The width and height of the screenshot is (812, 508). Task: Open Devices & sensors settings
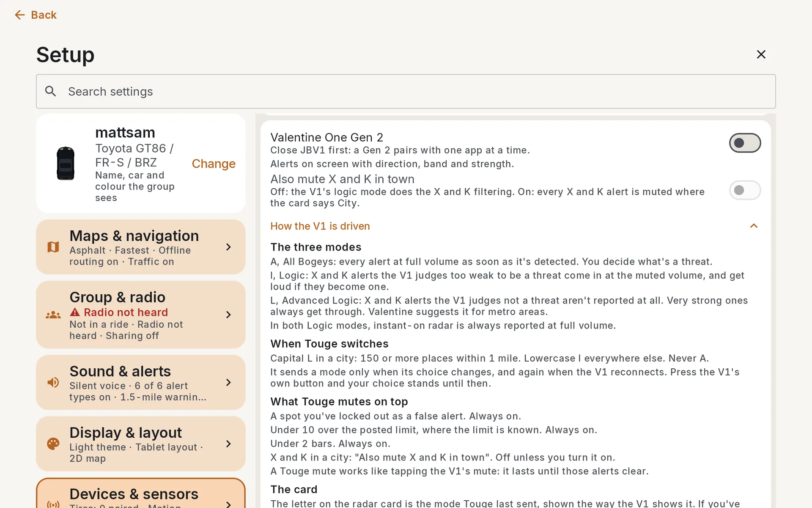tap(141, 494)
